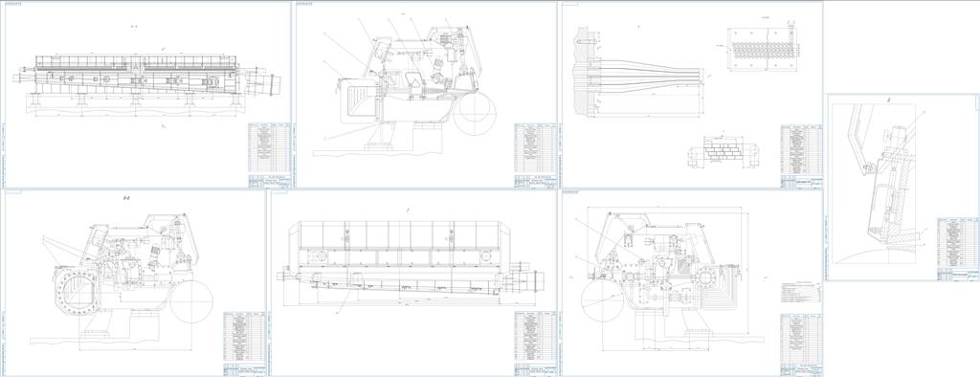The image size is (980, 377).
Task: Select the upper panel row in elevation view Г
Action: (x=399, y=234)
